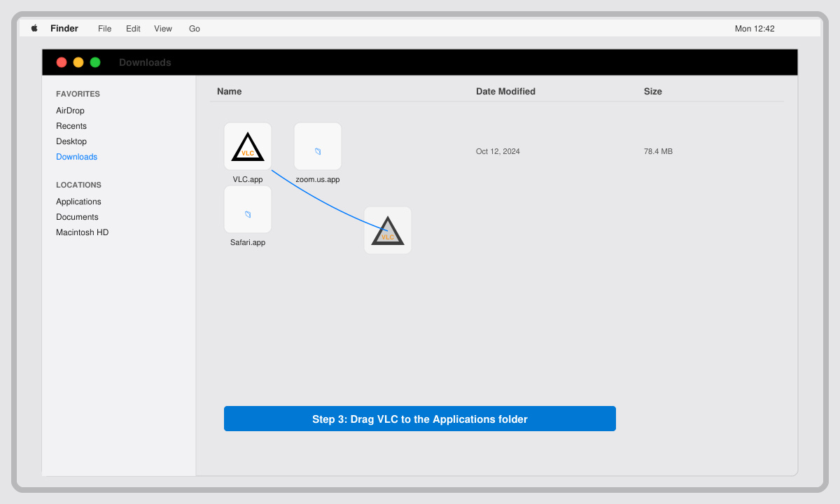Open Desktop in the sidebar
This screenshot has width=840, height=504.
[x=71, y=141]
